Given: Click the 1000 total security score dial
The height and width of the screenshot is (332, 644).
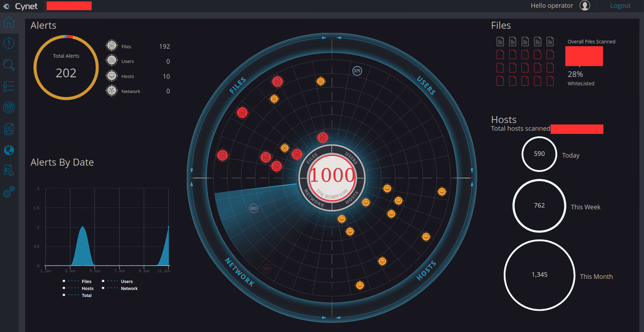Looking at the screenshot, I should coord(332,177).
